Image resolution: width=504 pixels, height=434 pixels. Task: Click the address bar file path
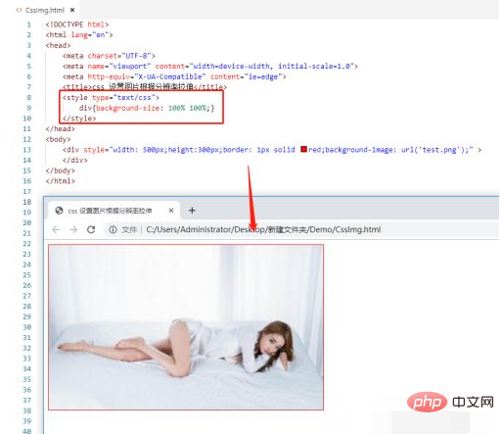click(263, 229)
